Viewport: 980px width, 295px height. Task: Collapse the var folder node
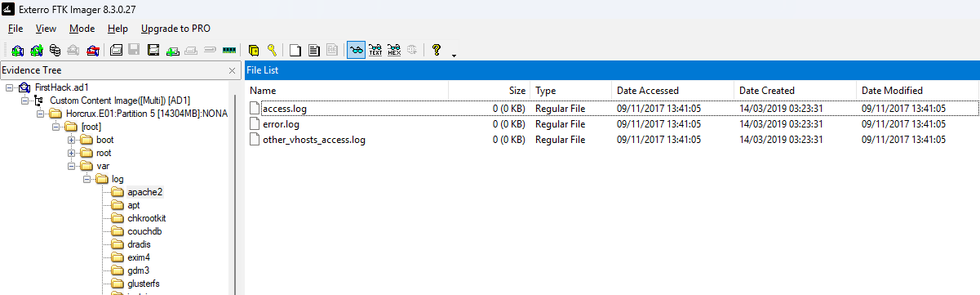pos(71,166)
